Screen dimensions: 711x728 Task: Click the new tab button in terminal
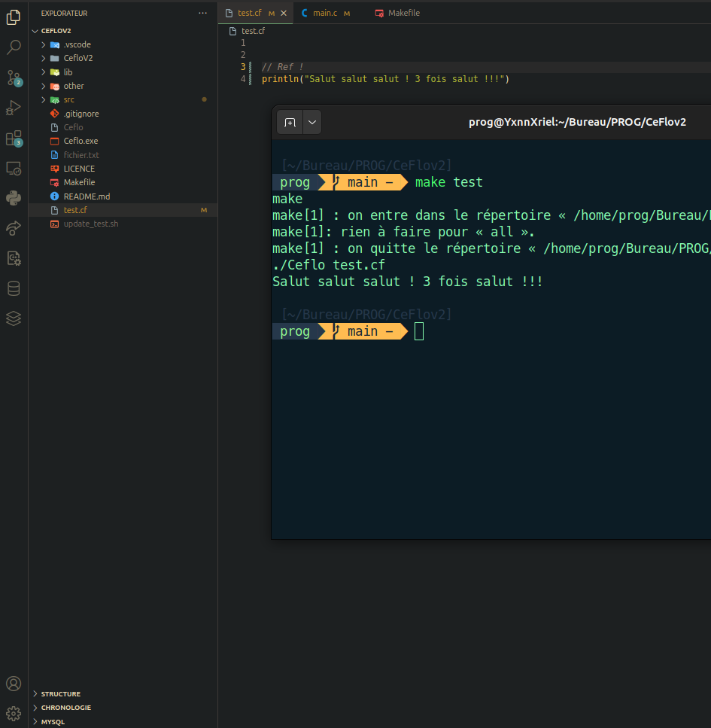(290, 122)
